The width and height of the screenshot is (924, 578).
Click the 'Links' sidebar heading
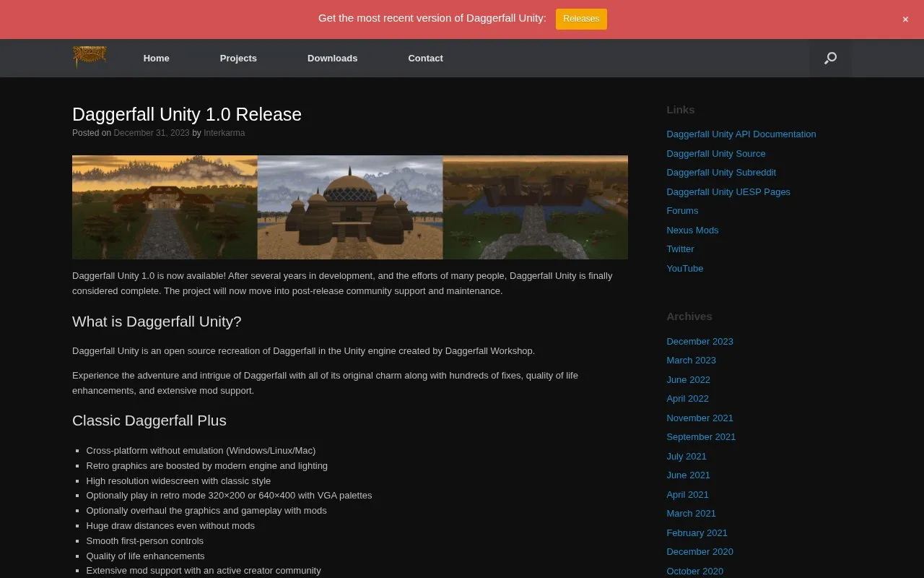click(680, 110)
